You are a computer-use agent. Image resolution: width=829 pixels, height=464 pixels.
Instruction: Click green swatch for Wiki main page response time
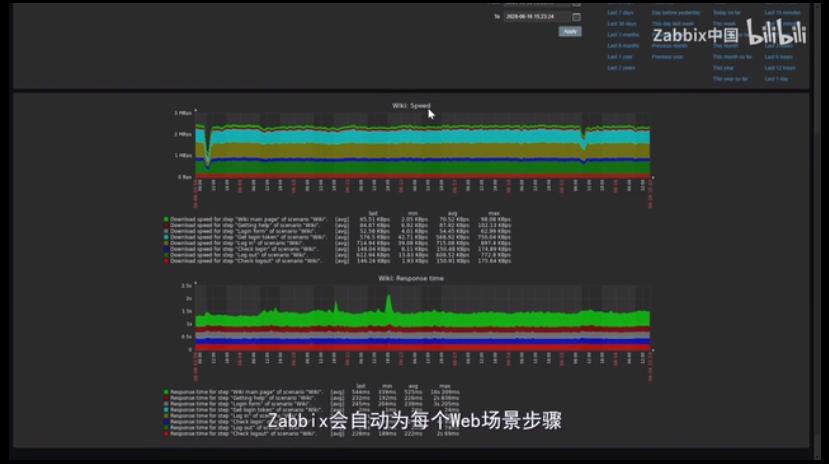pyautogui.click(x=166, y=392)
